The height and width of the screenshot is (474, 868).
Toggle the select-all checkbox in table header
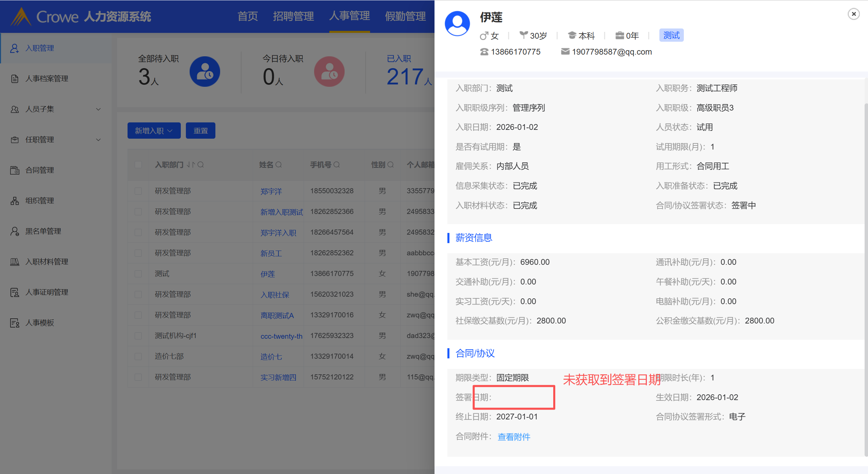(x=138, y=165)
